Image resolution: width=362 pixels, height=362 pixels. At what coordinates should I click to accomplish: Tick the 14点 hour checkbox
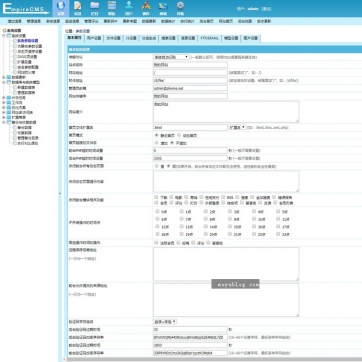tap(205, 226)
